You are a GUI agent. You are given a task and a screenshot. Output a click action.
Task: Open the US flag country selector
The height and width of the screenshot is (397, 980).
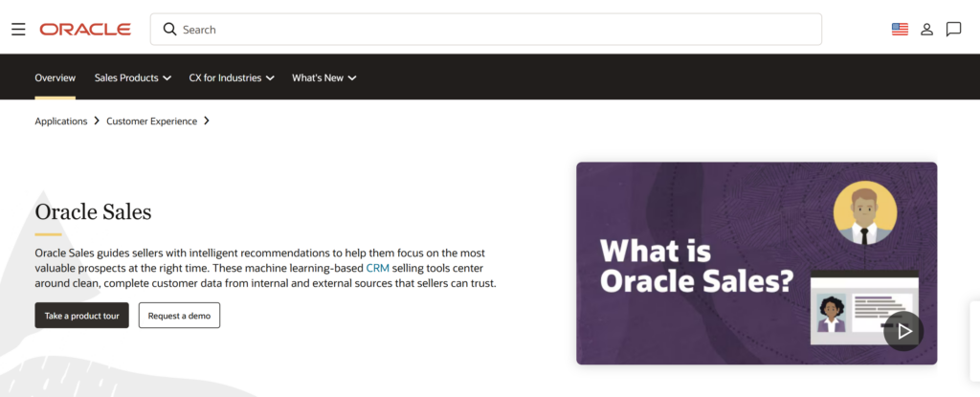point(900,30)
